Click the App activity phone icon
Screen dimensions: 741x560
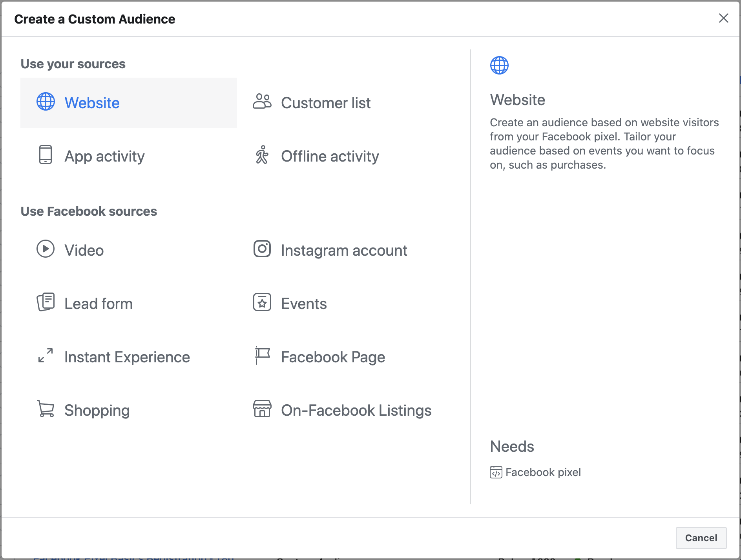pyautogui.click(x=46, y=155)
